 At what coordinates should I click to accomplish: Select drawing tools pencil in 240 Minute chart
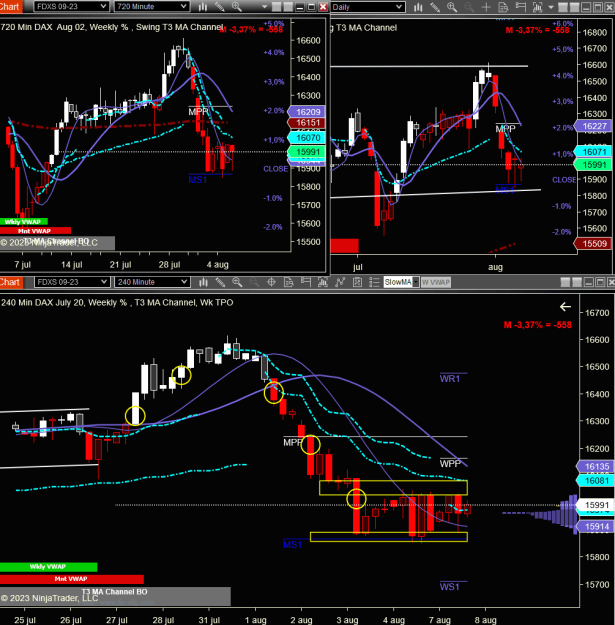[220, 282]
